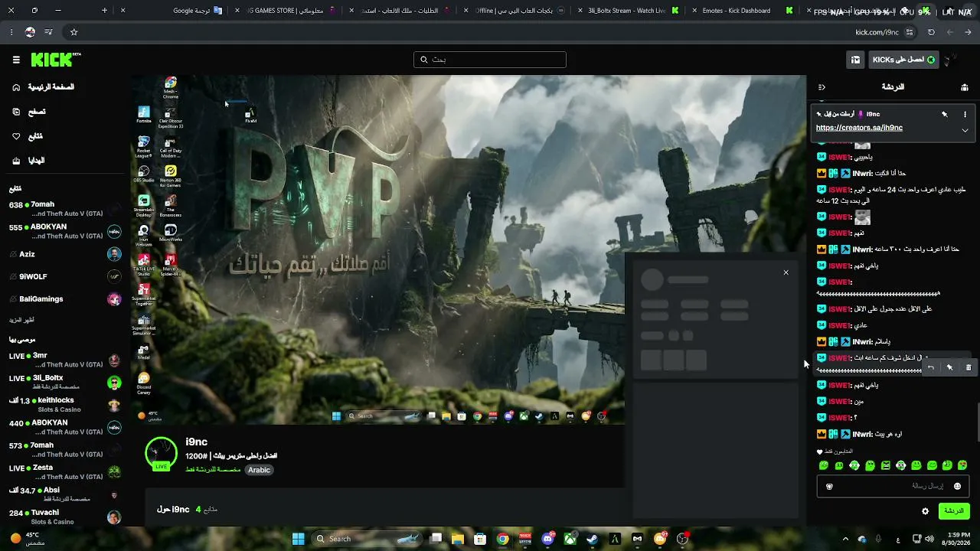Click i9nc streamer live avatar
The image size is (980, 551).
coord(161,454)
